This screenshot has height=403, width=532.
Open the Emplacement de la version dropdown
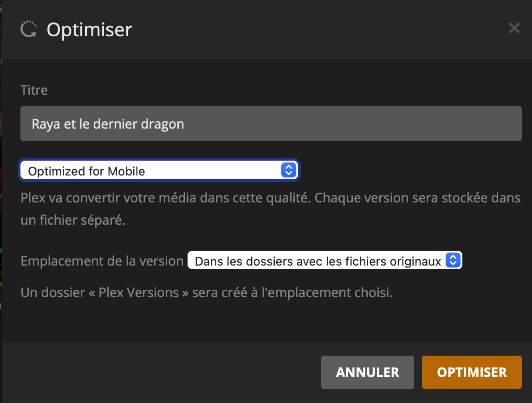[x=324, y=261]
